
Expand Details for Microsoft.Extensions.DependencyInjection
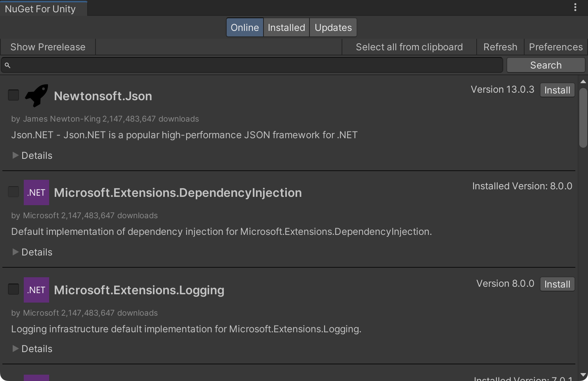pyautogui.click(x=32, y=252)
